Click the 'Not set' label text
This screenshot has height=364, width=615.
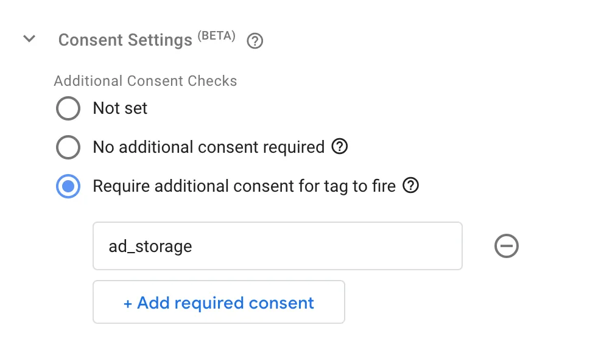(120, 108)
